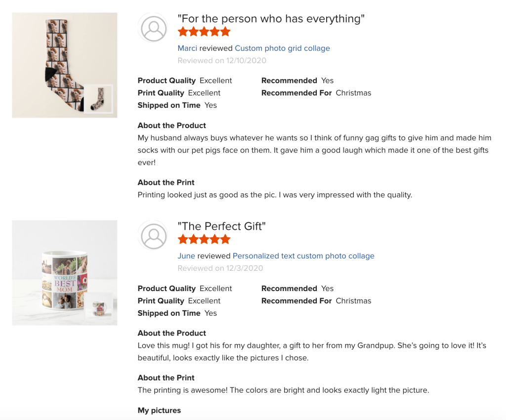Click the middle star of June's rating

pyautogui.click(x=204, y=240)
